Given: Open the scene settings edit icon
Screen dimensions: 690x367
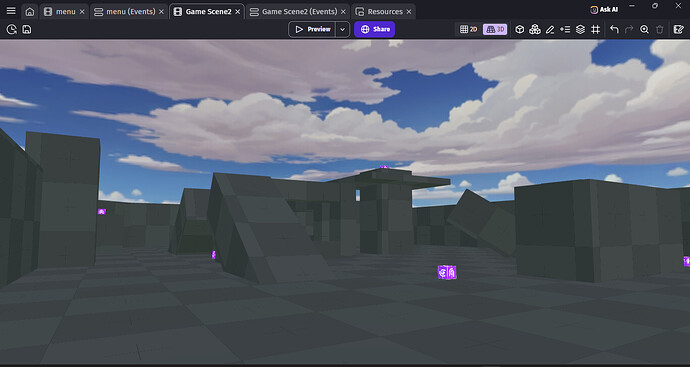Looking at the screenshot, I should click(679, 29).
